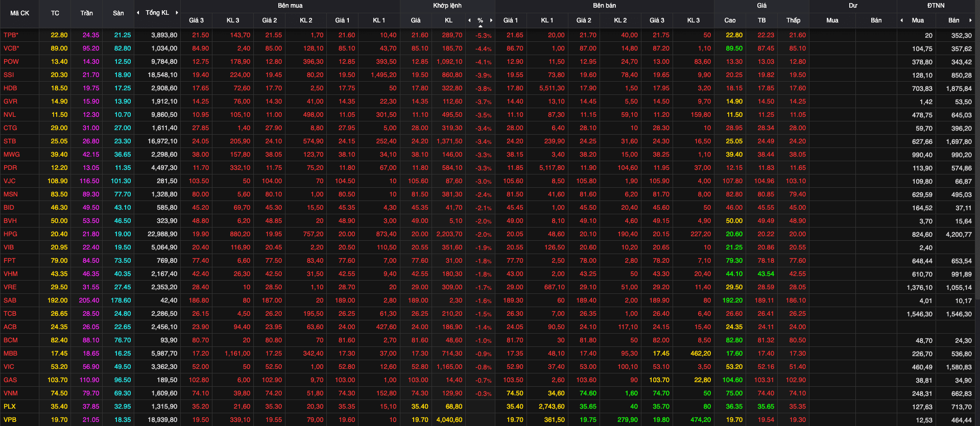The image size is (980, 426).
Task: Open stock code VCB*
Action: click(x=11, y=48)
